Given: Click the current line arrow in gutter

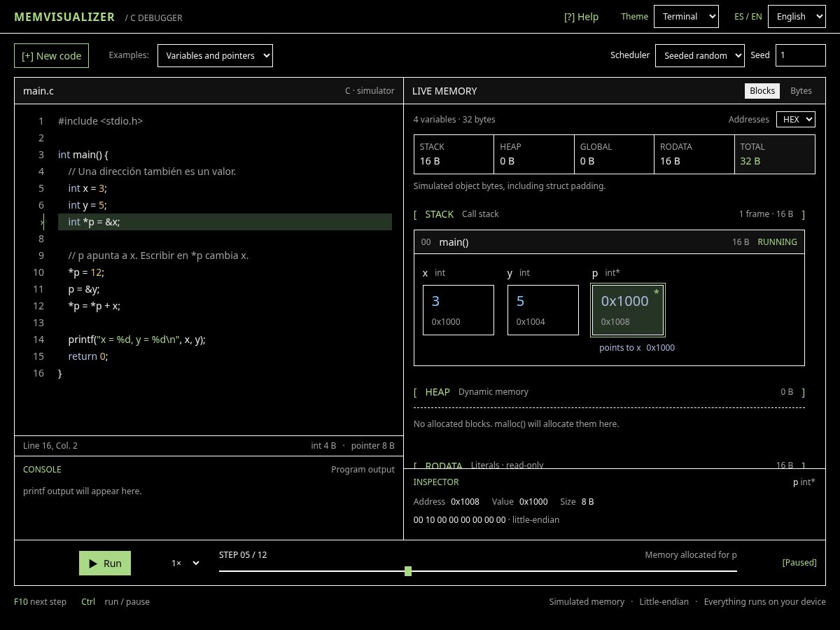Looking at the screenshot, I should [42, 222].
